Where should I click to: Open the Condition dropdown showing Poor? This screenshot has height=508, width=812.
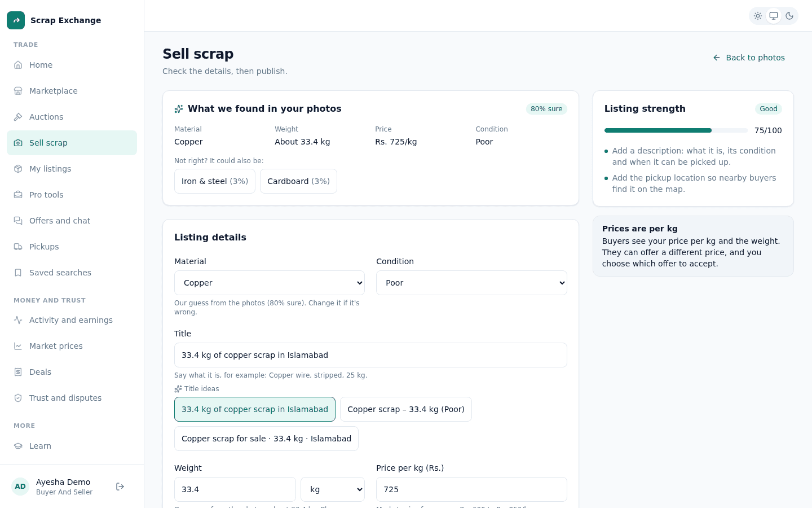(x=471, y=283)
